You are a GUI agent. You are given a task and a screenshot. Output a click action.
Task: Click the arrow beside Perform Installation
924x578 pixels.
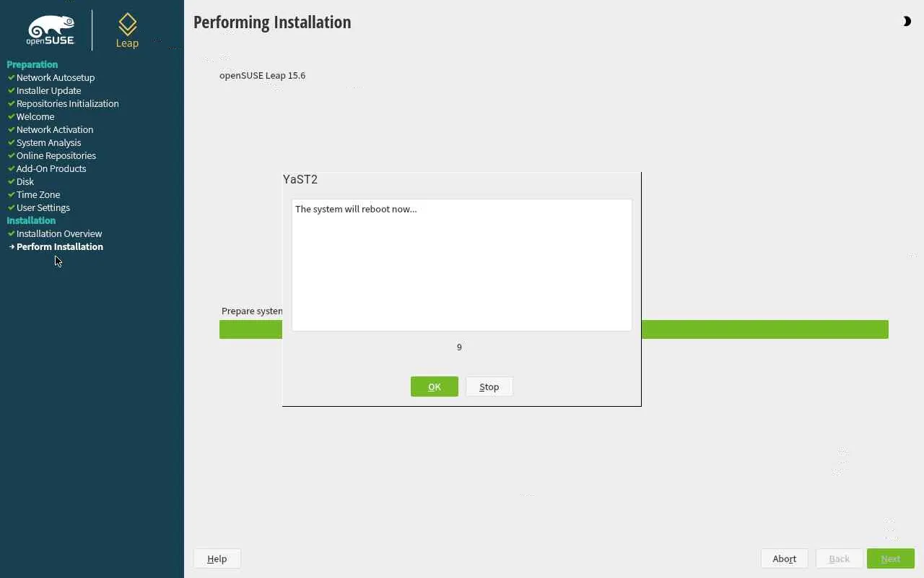click(x=12, y=246)
